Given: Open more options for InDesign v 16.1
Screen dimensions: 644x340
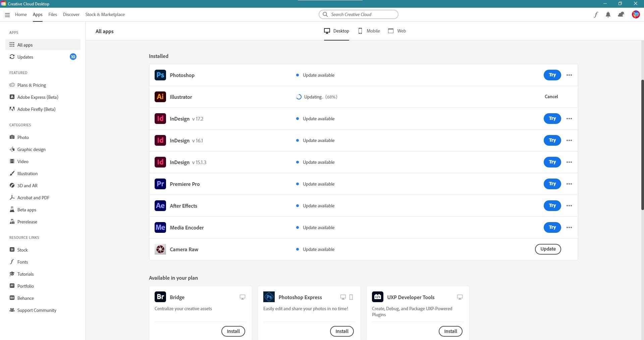Looking at the screenshot, I should 569,140.
